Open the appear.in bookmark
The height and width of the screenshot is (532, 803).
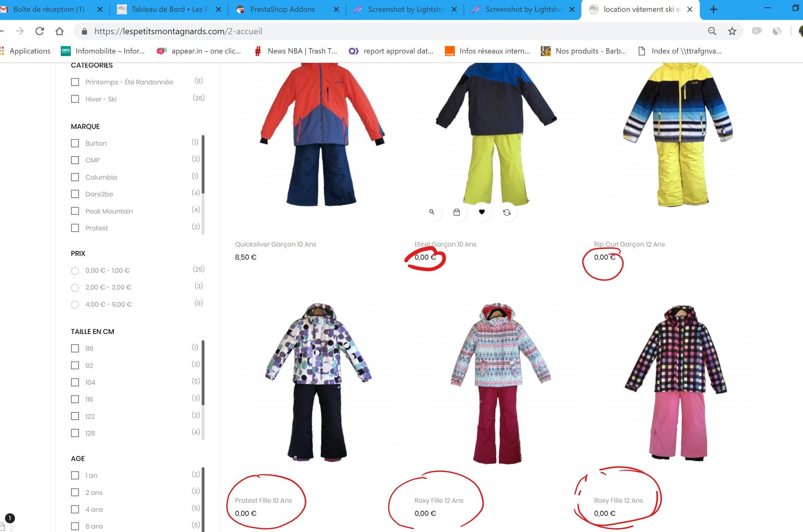pyautogui.click(x=199, y=51)
